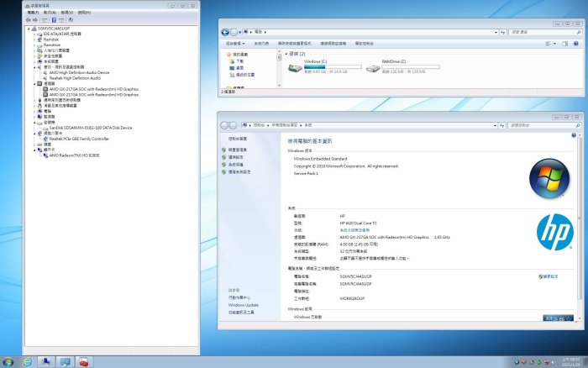Select AMD High Definition Audio Device icon

coord(45,72)
